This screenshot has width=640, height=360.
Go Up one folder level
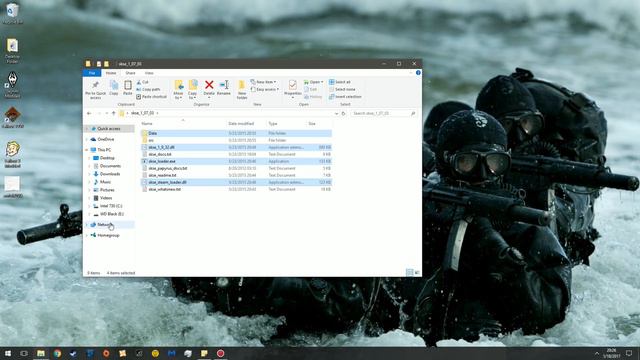(x=113, y=113)
